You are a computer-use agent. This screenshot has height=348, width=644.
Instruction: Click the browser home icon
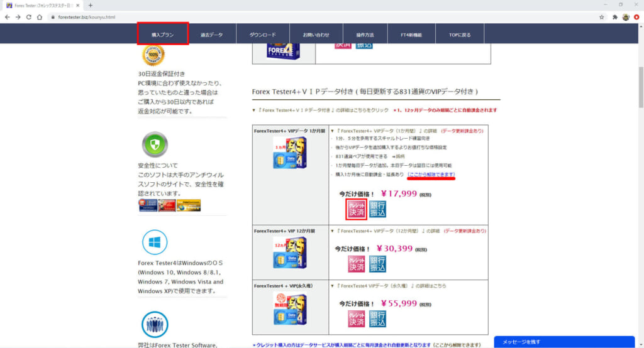tap(40, 17)
